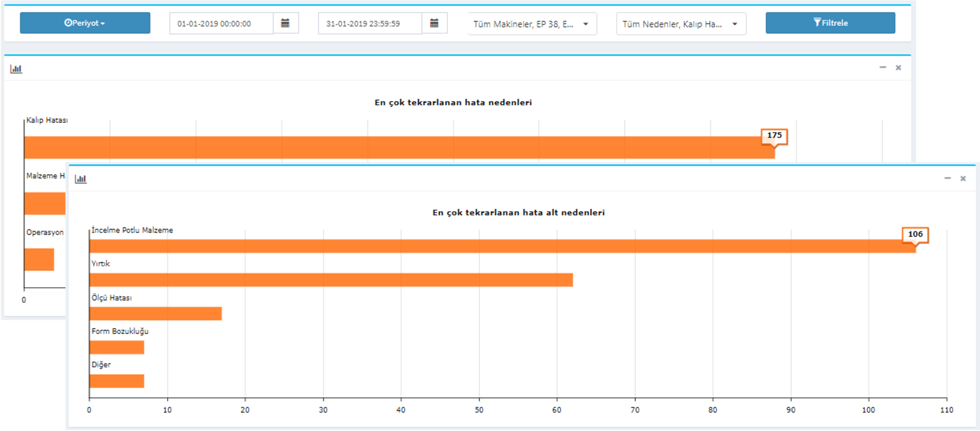Select the Ölçü Hatası bar
This screenshot has height=431, width=980.
click(x=156, y=314)
